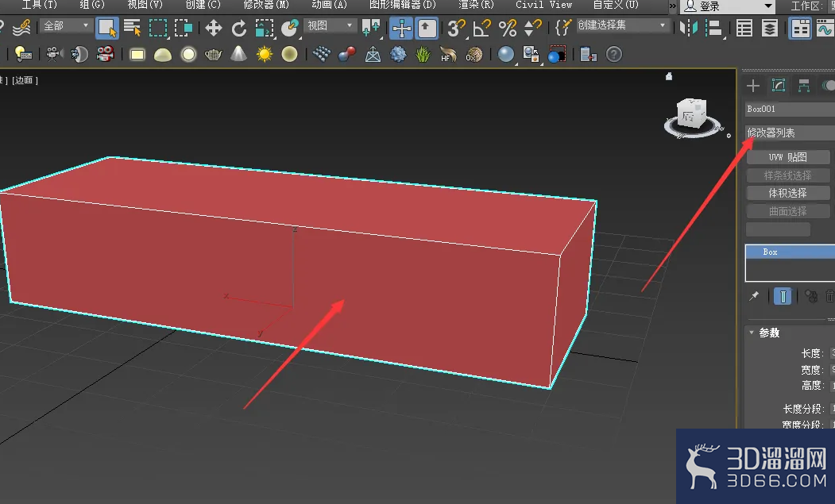Switch to the Hierarchy panel tab
Screen dimensions: 835x504
click(x=804, y=86)
